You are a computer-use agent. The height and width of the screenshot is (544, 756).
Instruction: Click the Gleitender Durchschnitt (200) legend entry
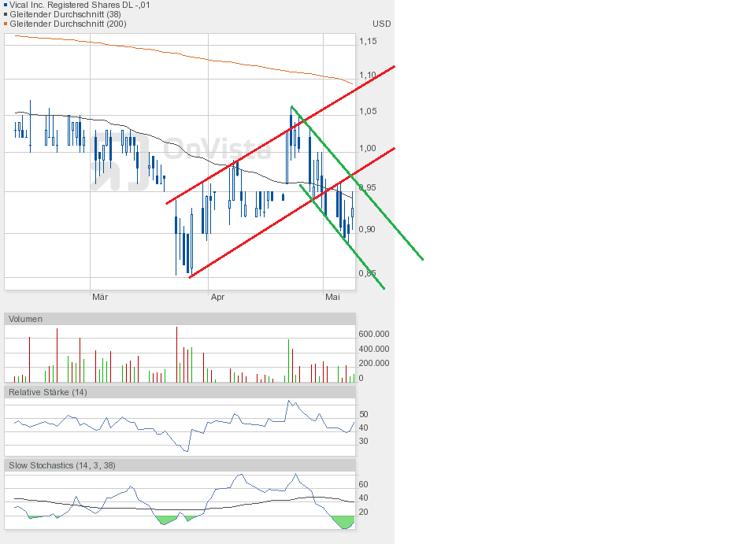coord(68,24)
